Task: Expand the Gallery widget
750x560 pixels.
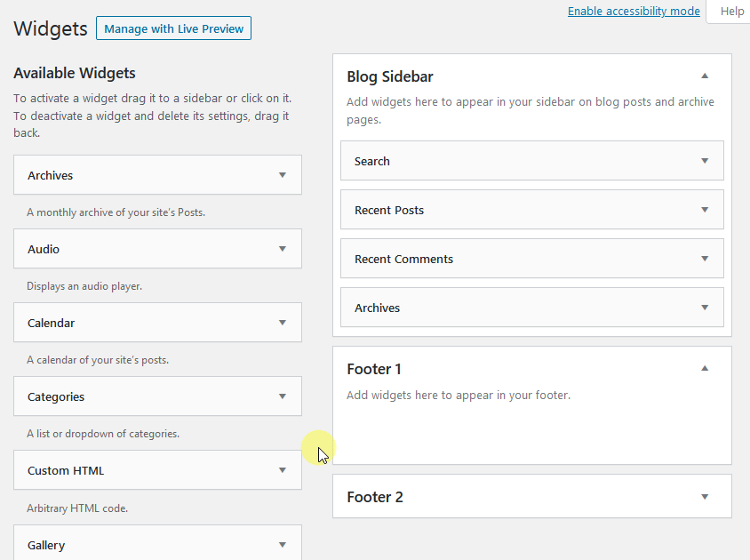Action: tap(283, 543)
